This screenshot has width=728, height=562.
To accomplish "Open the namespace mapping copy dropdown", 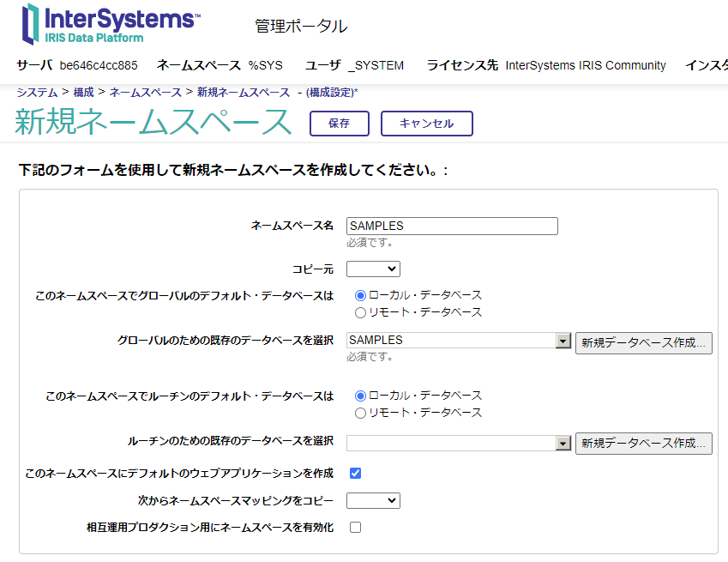I will tap(373, 500).
